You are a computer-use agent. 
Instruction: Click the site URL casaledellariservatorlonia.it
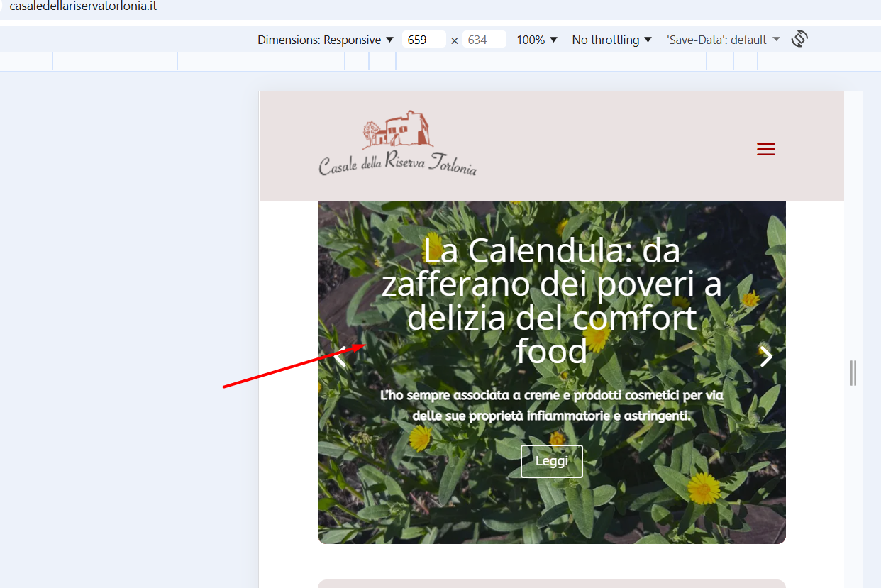pyautogui.click(x=83, y=6)
